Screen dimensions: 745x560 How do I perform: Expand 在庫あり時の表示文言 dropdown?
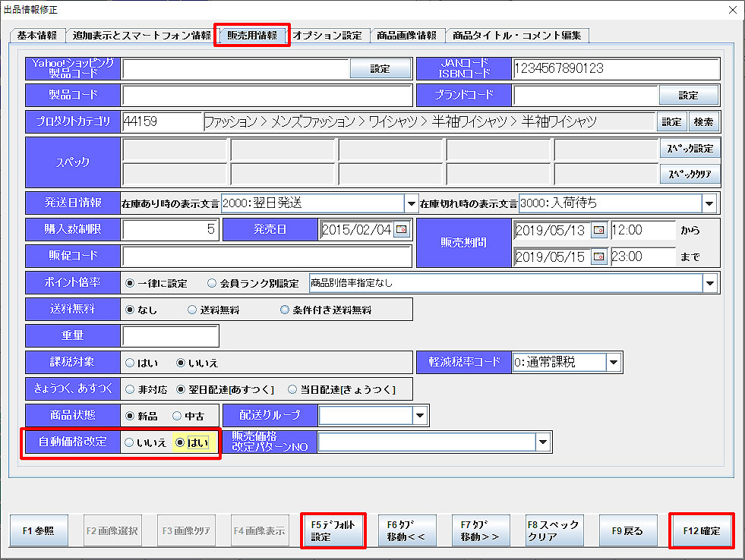410,203
